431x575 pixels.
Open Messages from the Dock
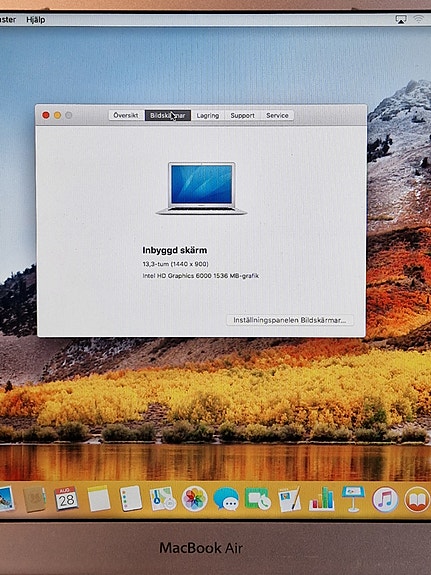[226, 499]
